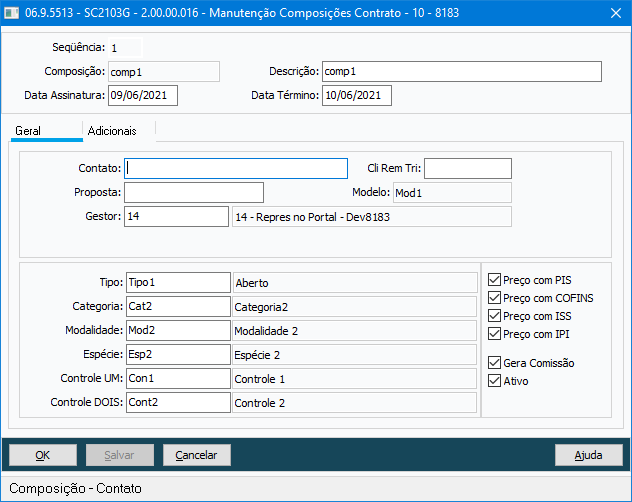
Task: Click the Modalidade field containing Mod2
Action: (x=178, y=331)
